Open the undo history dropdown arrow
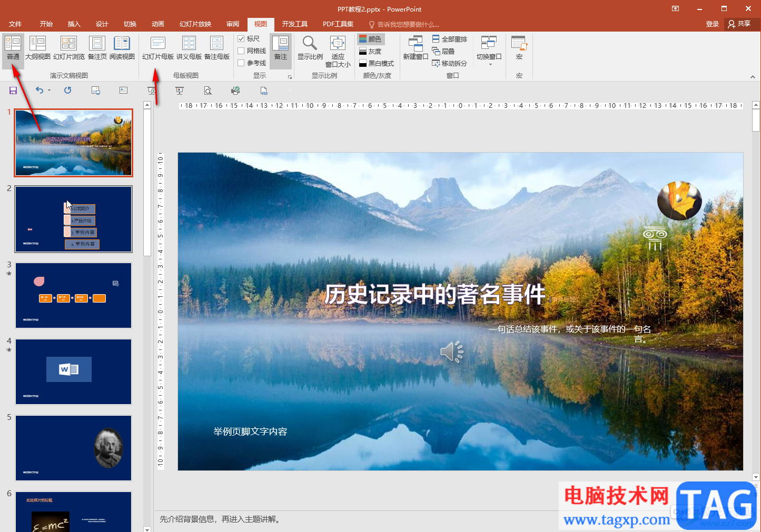761x532 pixels. tap(50, 91)
